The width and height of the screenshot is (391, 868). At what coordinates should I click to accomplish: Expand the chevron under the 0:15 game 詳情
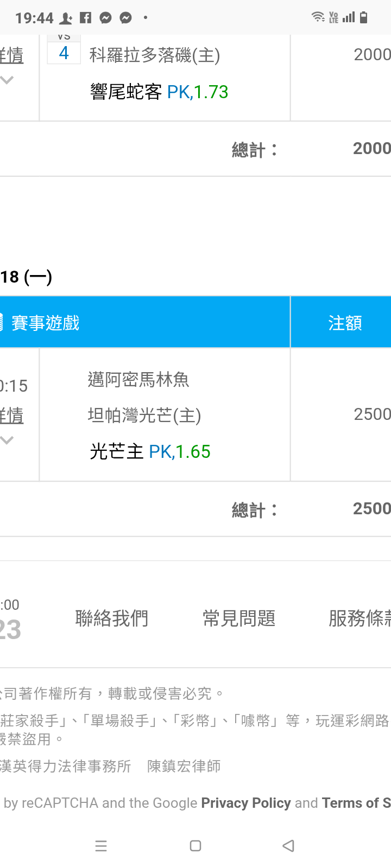[x=7, y=441]
